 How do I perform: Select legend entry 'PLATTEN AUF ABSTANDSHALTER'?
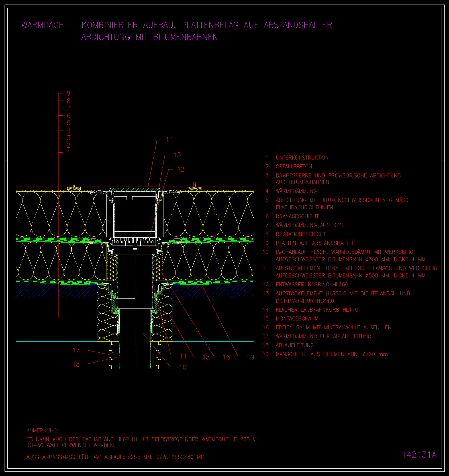click(315, 243)
